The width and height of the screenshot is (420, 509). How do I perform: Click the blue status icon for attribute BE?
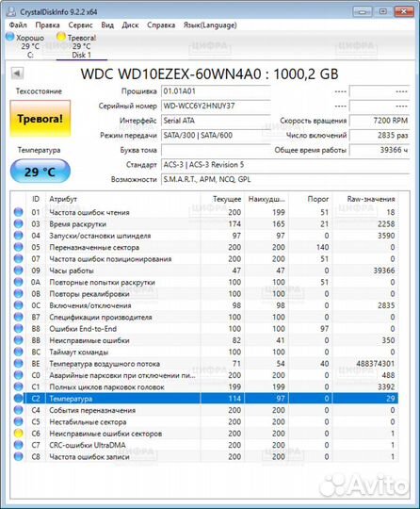19,364
